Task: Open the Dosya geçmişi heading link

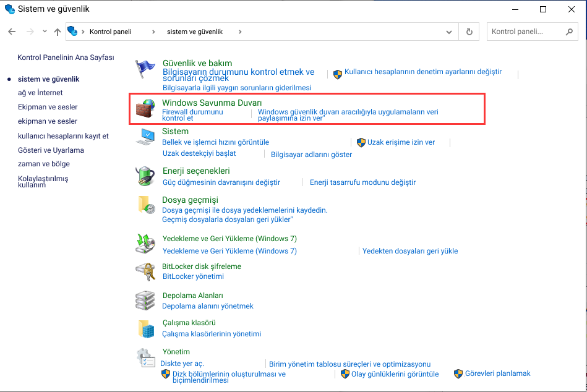Action: [x=190, y=200]
